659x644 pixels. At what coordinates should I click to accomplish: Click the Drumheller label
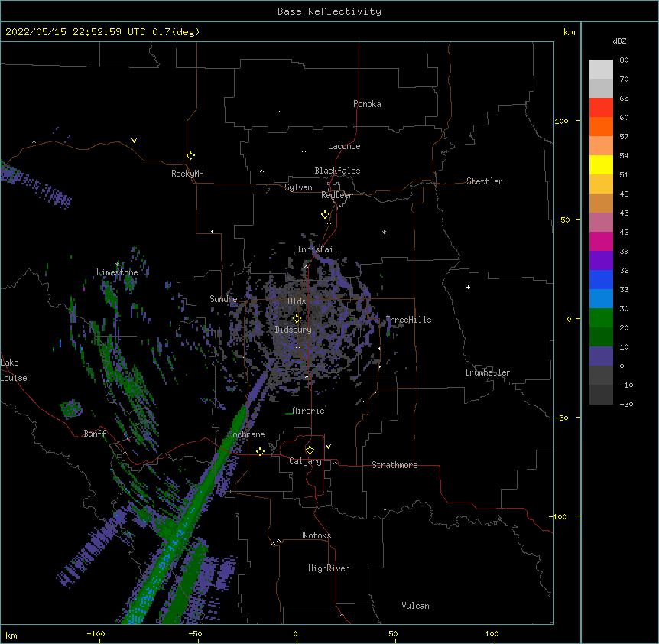(x=488, y=372)
